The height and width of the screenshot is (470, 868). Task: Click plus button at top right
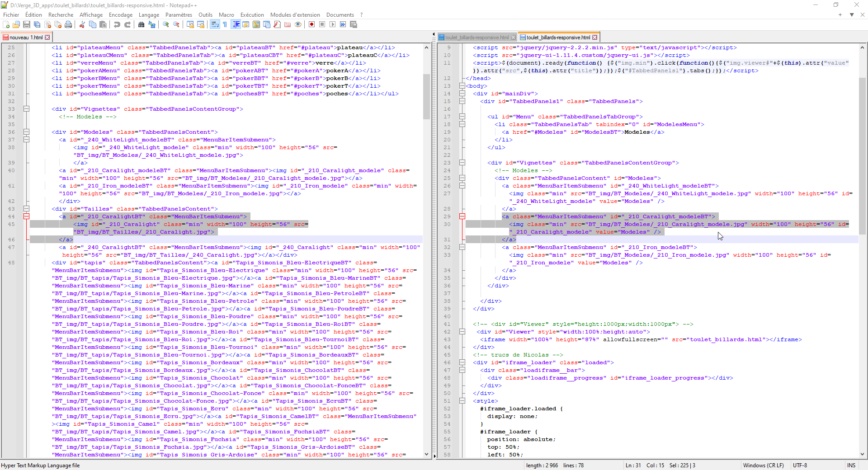pyautogui.click(x=840, y=15)
